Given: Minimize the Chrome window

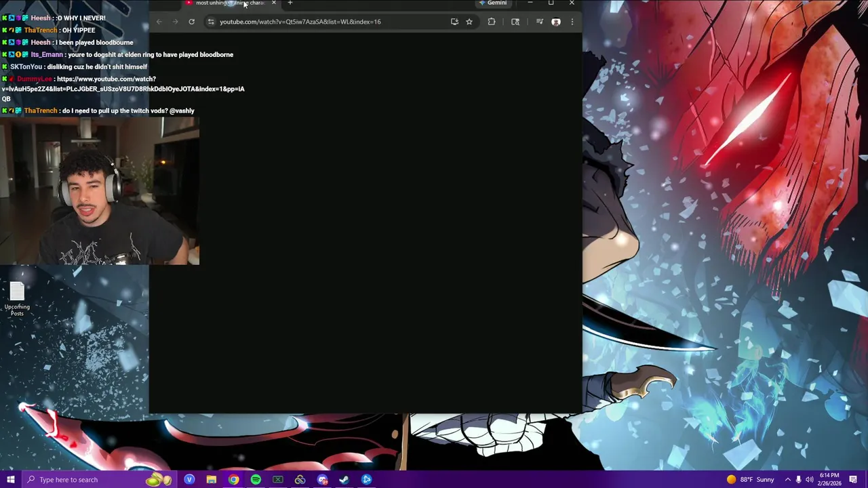Looking at the screenshot, I should pos(530,3).
